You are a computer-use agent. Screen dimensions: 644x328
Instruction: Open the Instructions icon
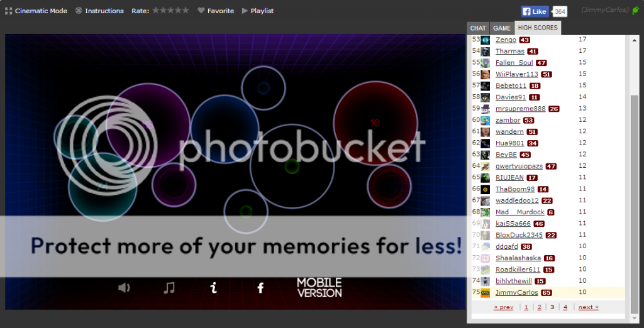[x=79, y=11]
